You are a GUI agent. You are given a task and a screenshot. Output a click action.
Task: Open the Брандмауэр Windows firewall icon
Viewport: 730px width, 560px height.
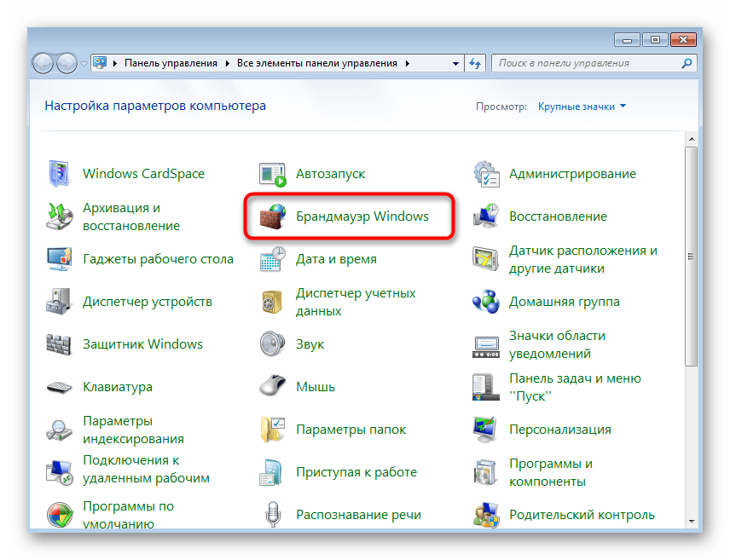[x=273, y=216]
